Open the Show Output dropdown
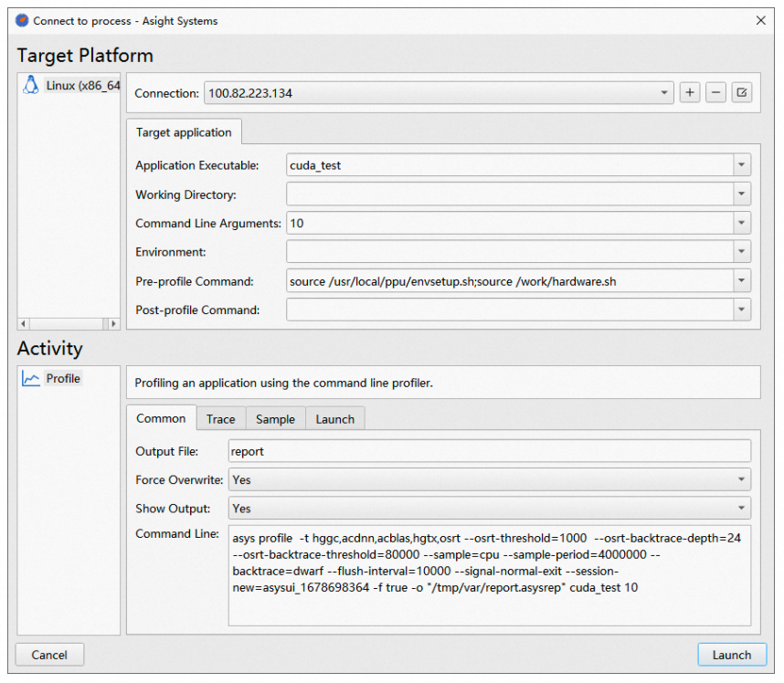 741,509
